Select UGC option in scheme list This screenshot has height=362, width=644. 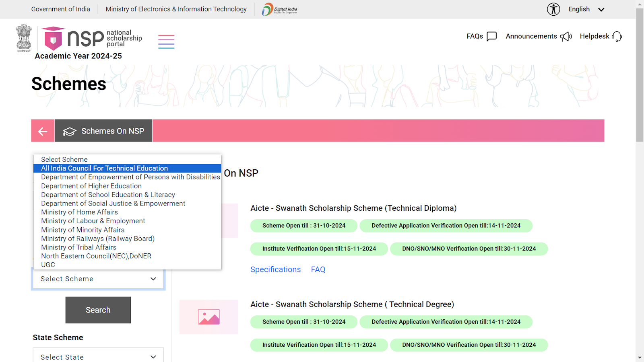pos(127,265)
